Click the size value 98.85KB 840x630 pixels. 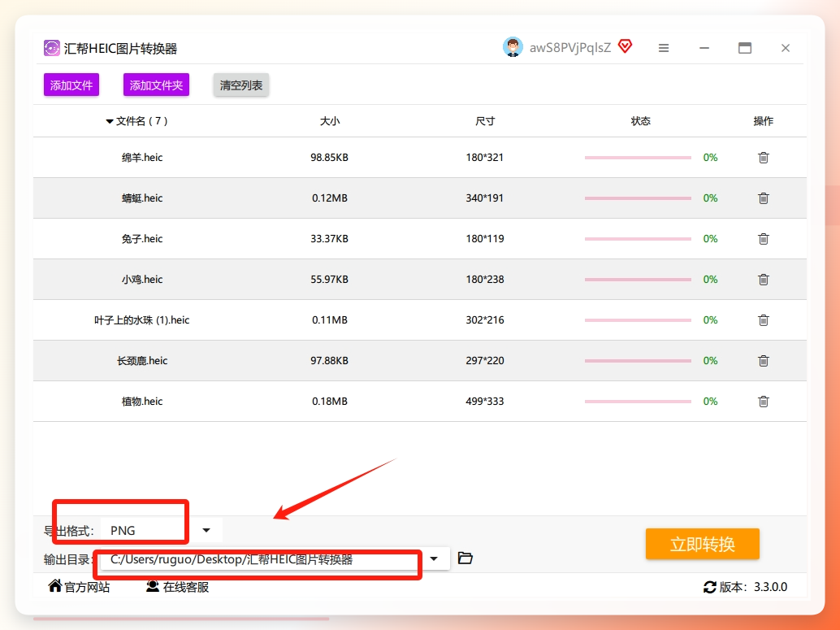click(x=330, y=158)
